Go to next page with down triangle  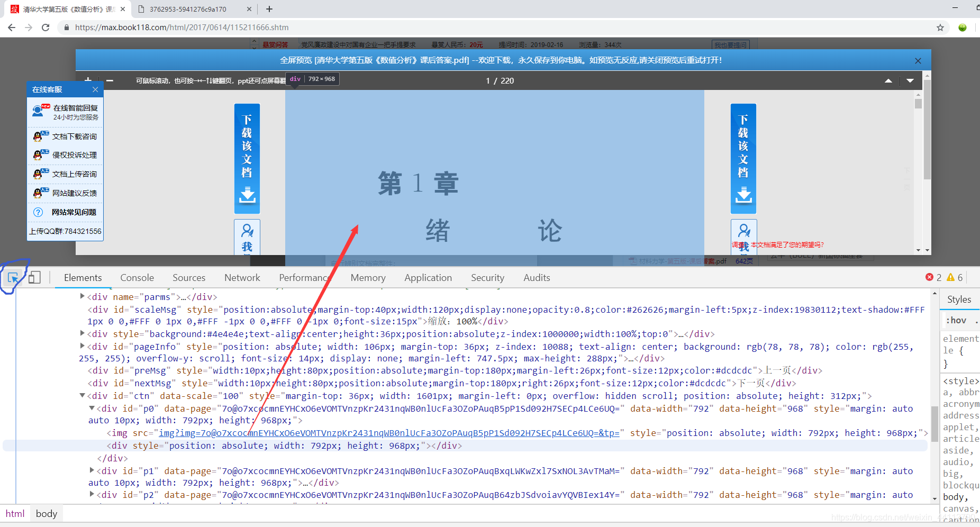point(910,81)
